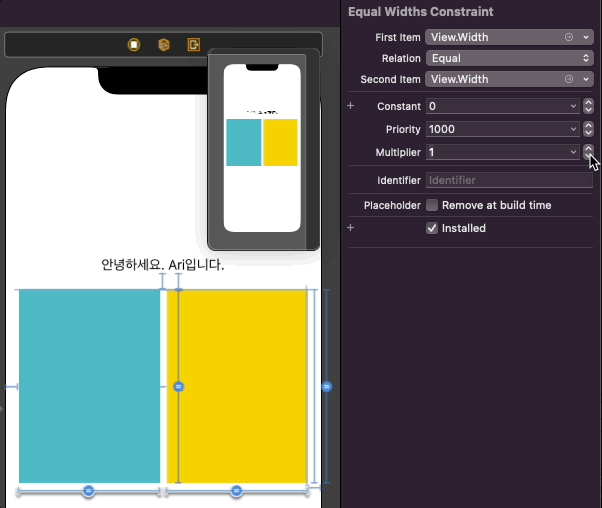Expand the Priority dropdown arrow

point(573,129)
